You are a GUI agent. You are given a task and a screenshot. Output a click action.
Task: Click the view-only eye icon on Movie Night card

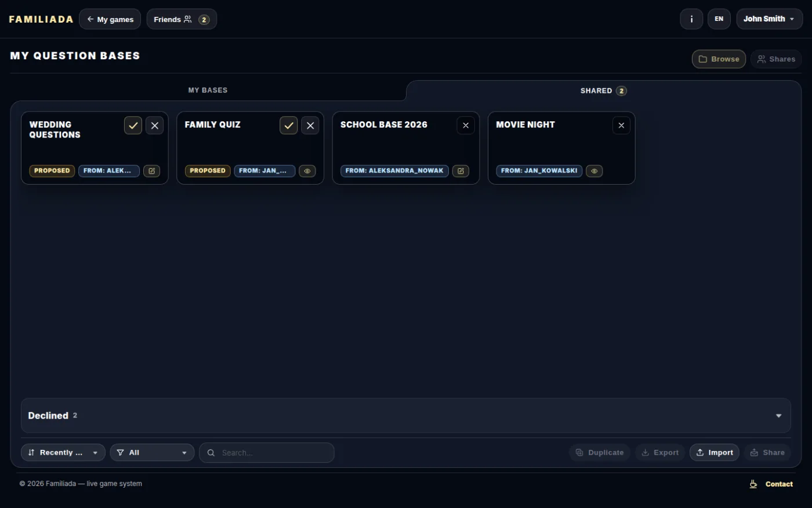tap(594, 171)
